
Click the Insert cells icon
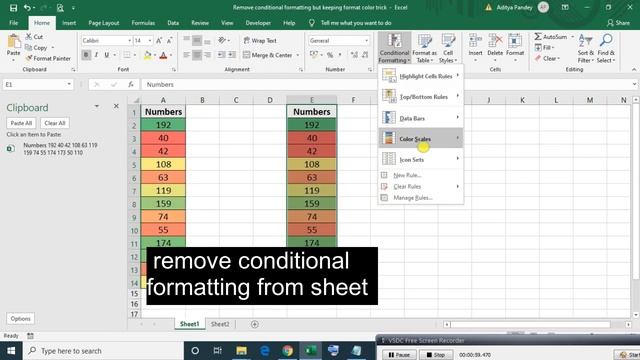coord(475,41)
